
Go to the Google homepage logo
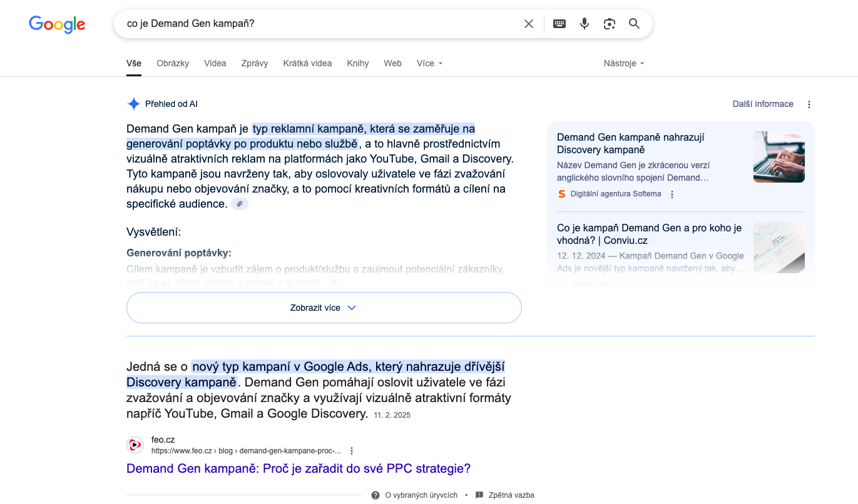tap(57, 24)
